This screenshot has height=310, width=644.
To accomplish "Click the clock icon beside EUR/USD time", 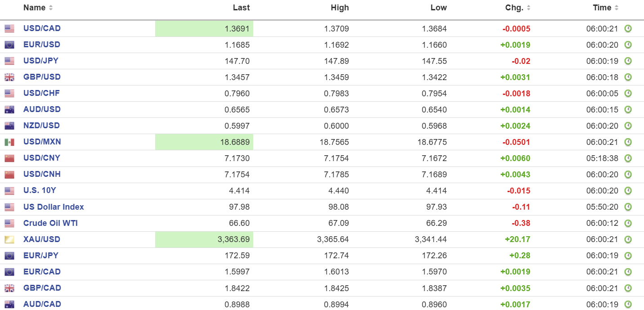I will click(x=628, y=45).
